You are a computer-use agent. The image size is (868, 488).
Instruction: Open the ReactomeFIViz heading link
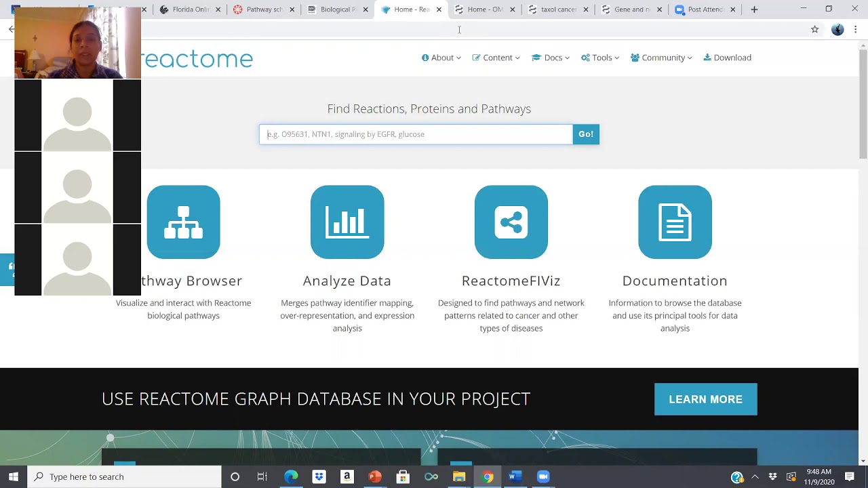[511, 281]
